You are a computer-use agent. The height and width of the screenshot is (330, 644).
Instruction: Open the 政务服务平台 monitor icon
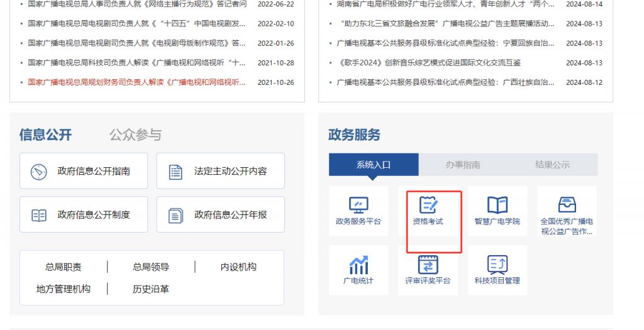pos(358,205)
